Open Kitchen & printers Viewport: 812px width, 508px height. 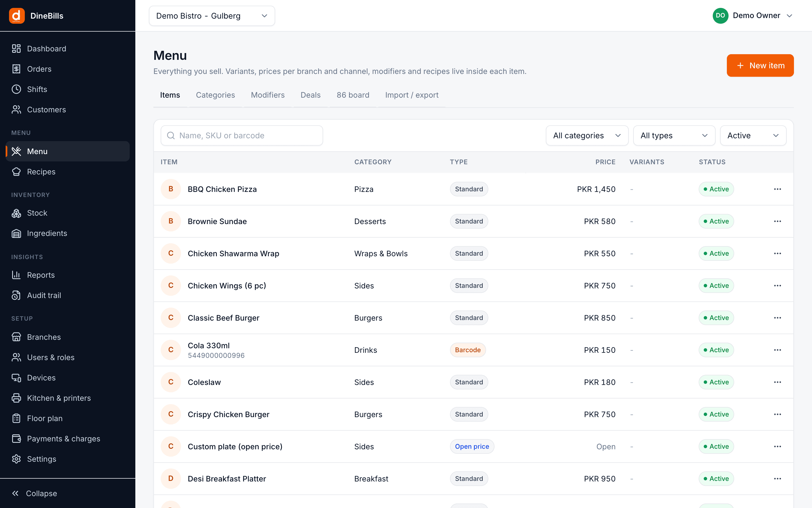(x=67, y=398)
